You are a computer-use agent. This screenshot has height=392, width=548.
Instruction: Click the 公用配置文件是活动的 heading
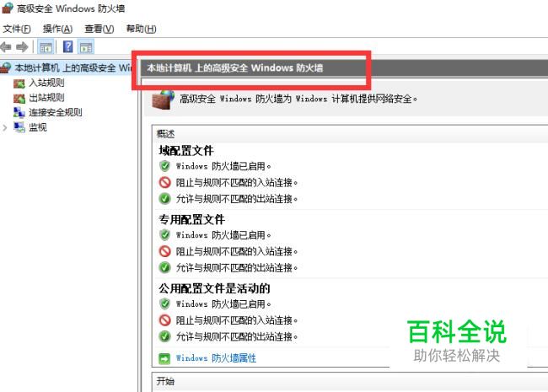pos(214,288)
